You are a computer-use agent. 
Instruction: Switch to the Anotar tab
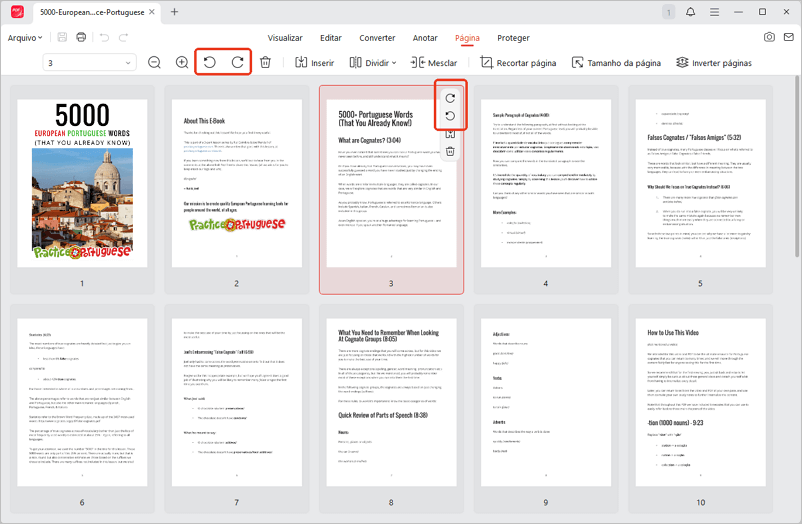pos(425,38)
